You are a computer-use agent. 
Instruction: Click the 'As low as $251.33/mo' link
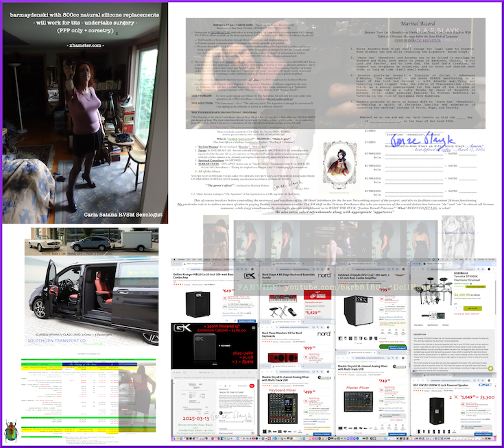(x=467, y=314)
